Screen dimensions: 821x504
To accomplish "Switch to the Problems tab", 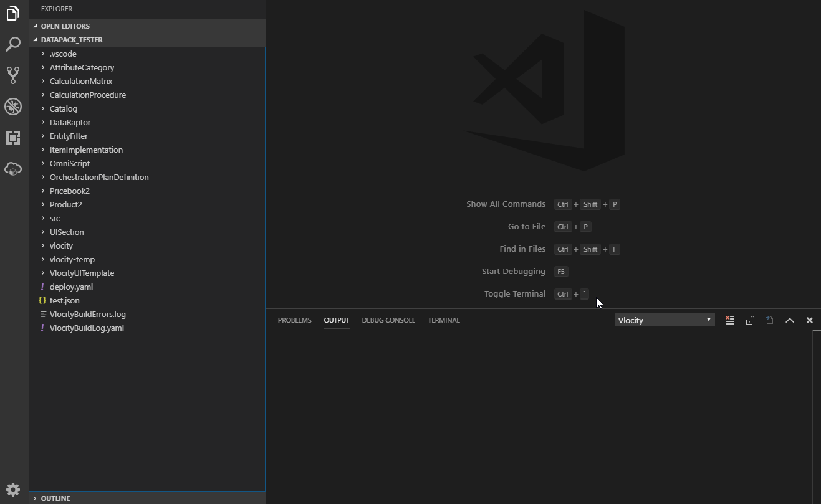I will (294, 320).
